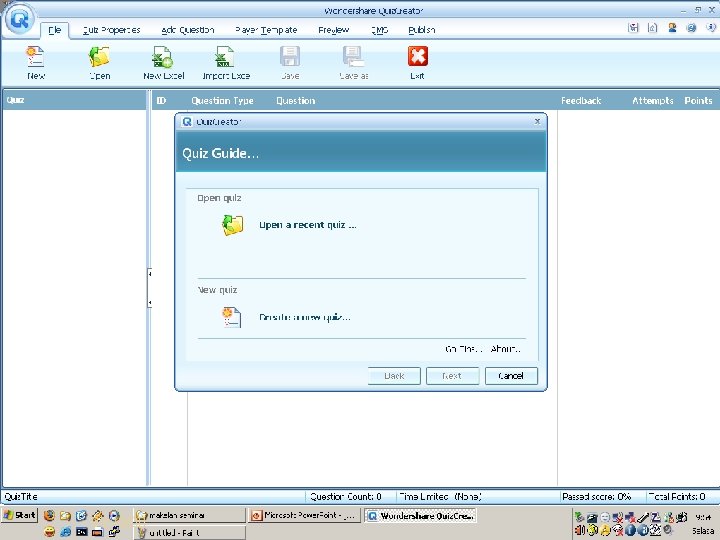Click the Windows Start button
The height and width of the screenshot is (540, 720).
[19, 515]
